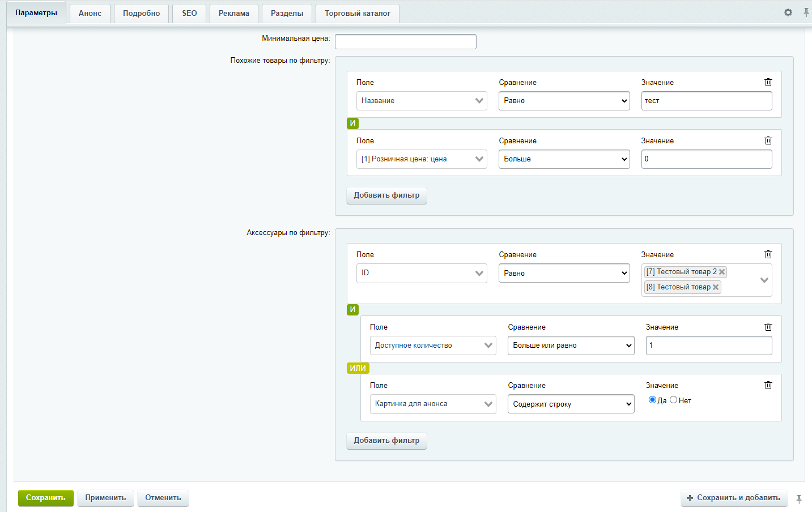Screen dimensions: 812x512
Task: Open the Название field dropdown
Action: click(422, 101)
